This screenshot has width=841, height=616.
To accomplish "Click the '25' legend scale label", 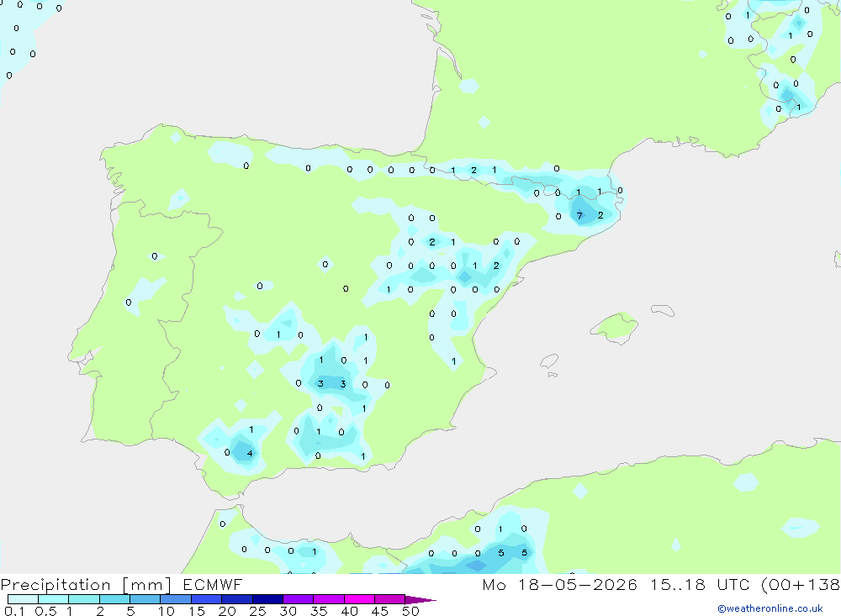I will pyautogui.click(x=258, y=611).
